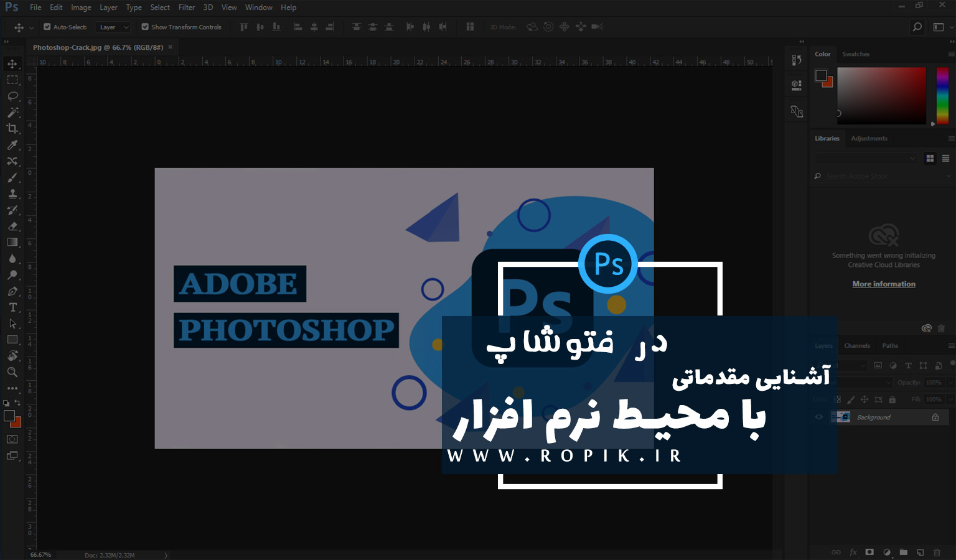Open the search magnifier in options bar

tap(917, 27)
